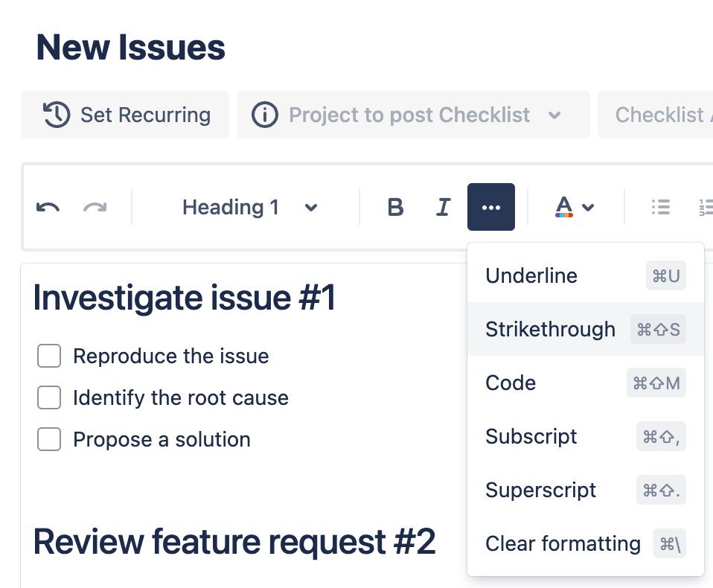713x588 pixels.
Task: Check the Reproduce the issue checkbox
Action: [49, 357]
